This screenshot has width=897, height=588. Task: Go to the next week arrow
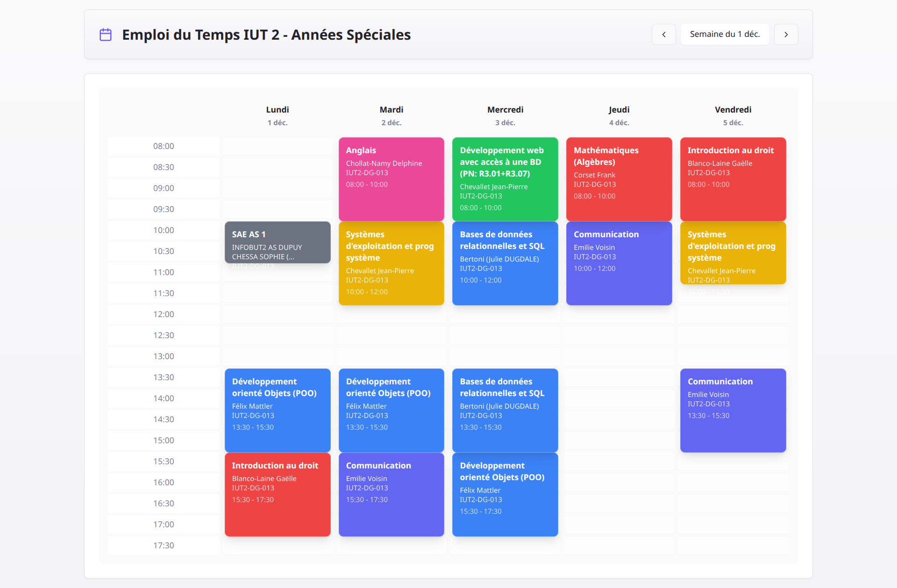click(786, 35)
